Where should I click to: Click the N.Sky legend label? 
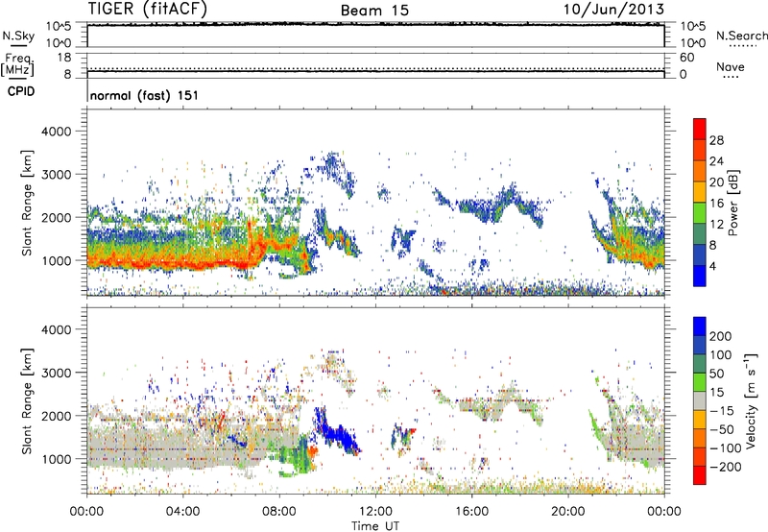(18, 36)
